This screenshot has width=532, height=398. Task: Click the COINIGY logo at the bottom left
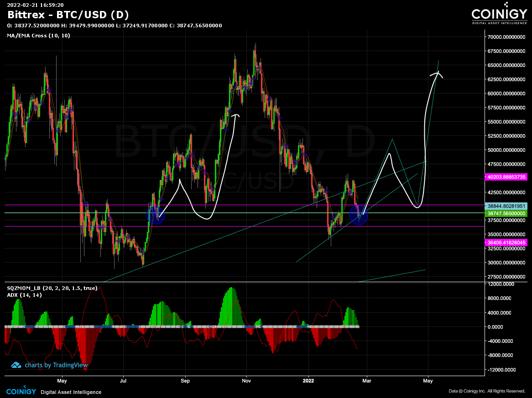pos(21,391)
